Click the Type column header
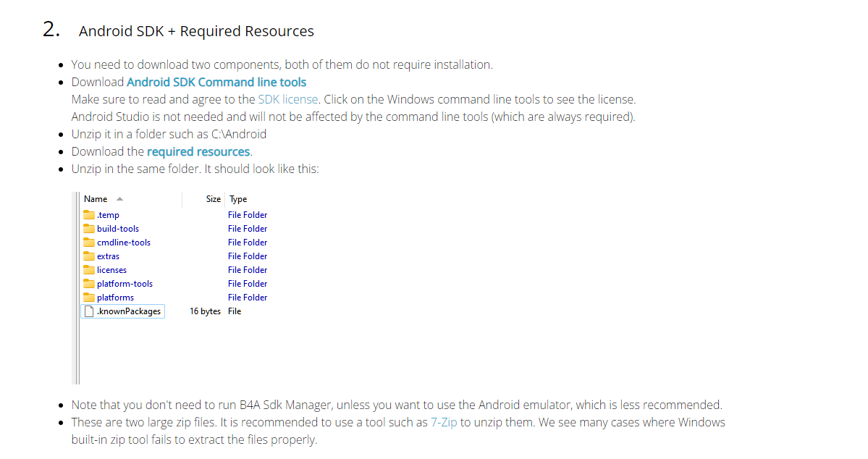The image size is (868, 459). tap(238, 199)
